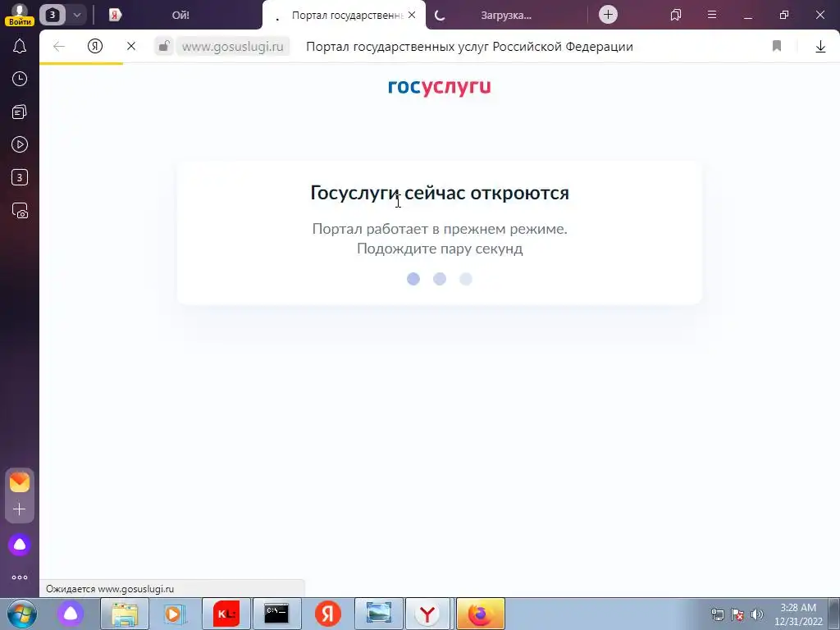Click the sidebar square icon with 3
Screen dimensions: 840x630
point(20,177)
